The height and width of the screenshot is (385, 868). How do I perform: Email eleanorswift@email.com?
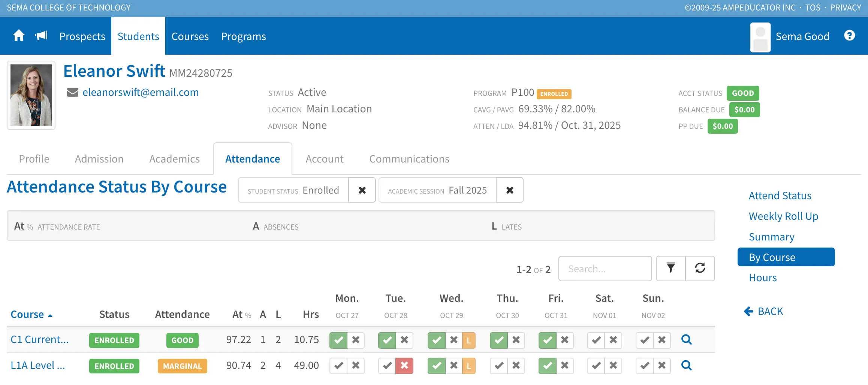[x=141, y=92]
